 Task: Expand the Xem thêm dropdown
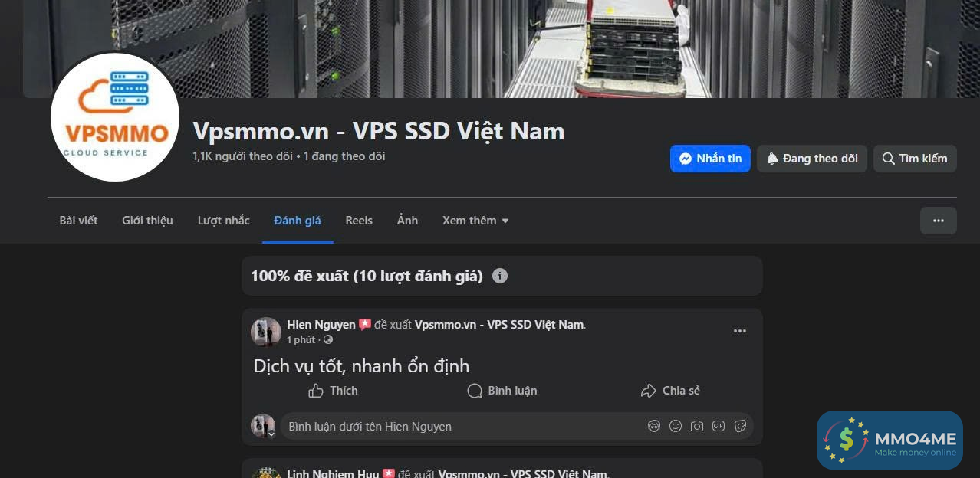click(475, 221)
